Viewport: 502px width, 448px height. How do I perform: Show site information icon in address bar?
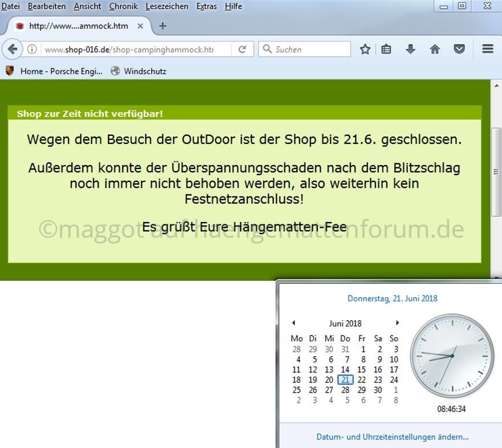click(32, 50)
